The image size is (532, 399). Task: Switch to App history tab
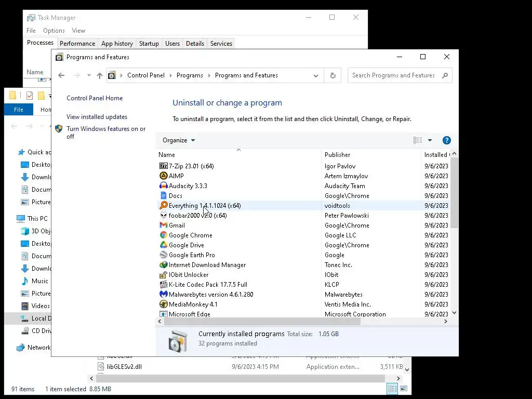(x=117, y=44)
